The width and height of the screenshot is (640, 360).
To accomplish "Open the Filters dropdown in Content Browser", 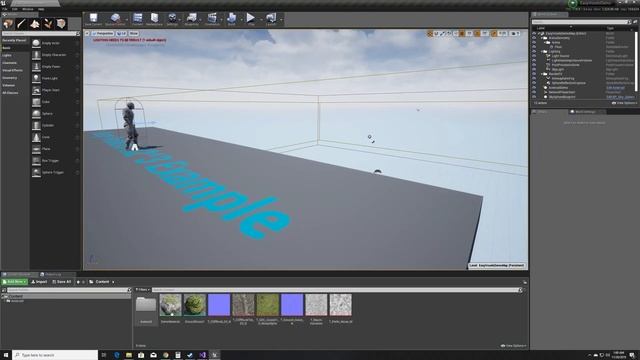I will pos(142,290).
